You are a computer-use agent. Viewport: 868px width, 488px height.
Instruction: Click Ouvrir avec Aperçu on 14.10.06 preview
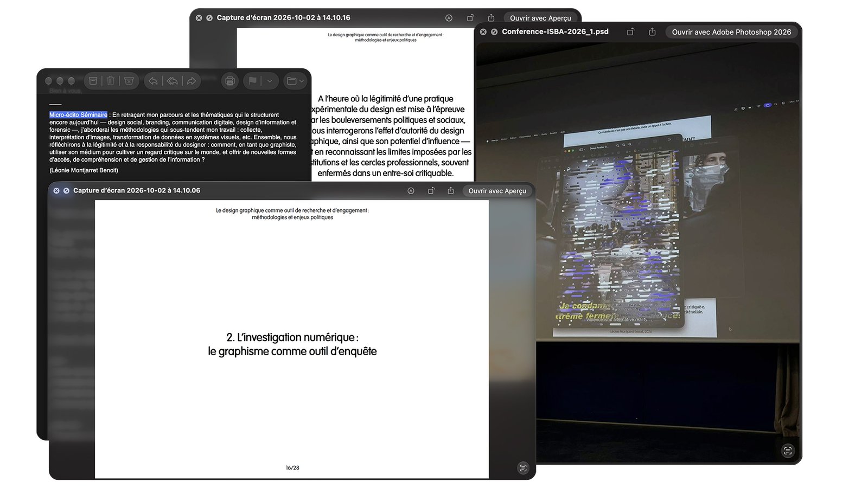pyautogui.click(x=497, y=191)
